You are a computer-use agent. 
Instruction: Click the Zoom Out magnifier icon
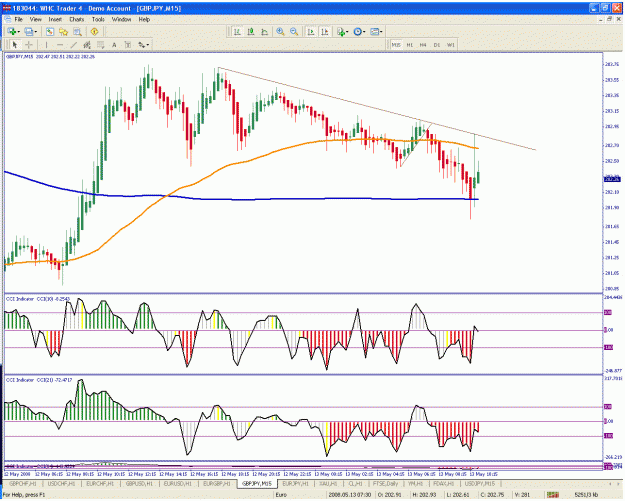tap(294, 31)
